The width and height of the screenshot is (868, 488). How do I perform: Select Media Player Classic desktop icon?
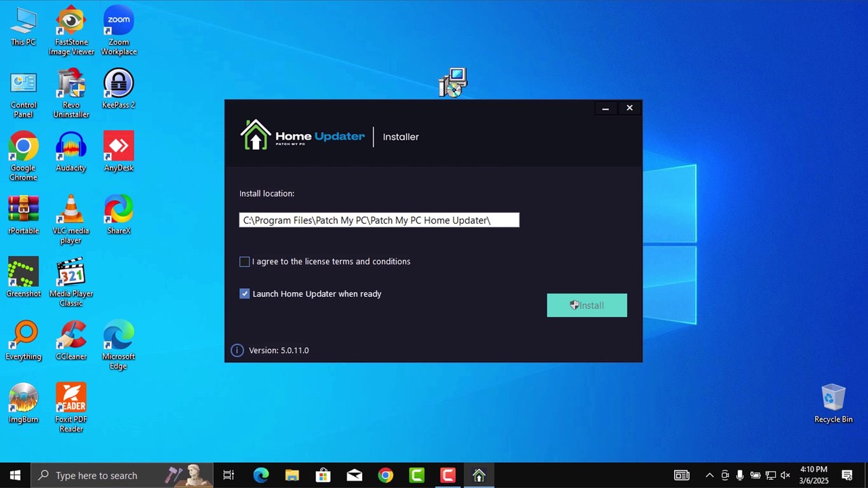(x=71, y=283)
